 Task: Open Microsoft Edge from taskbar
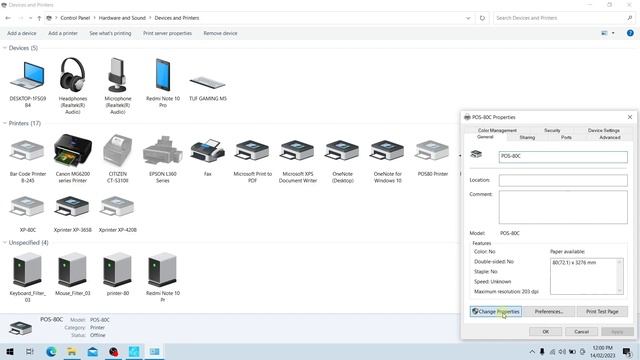click(51, 351)
